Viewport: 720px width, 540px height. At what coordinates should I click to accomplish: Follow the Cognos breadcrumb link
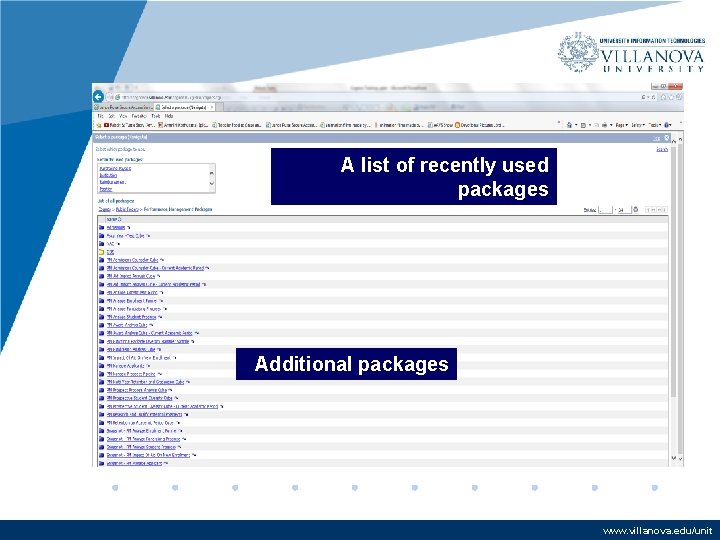click(x=105, y=209)
